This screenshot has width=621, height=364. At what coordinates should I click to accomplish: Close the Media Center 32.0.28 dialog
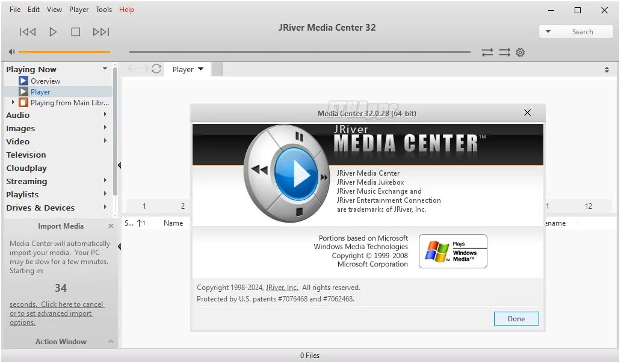coord(527,113)
